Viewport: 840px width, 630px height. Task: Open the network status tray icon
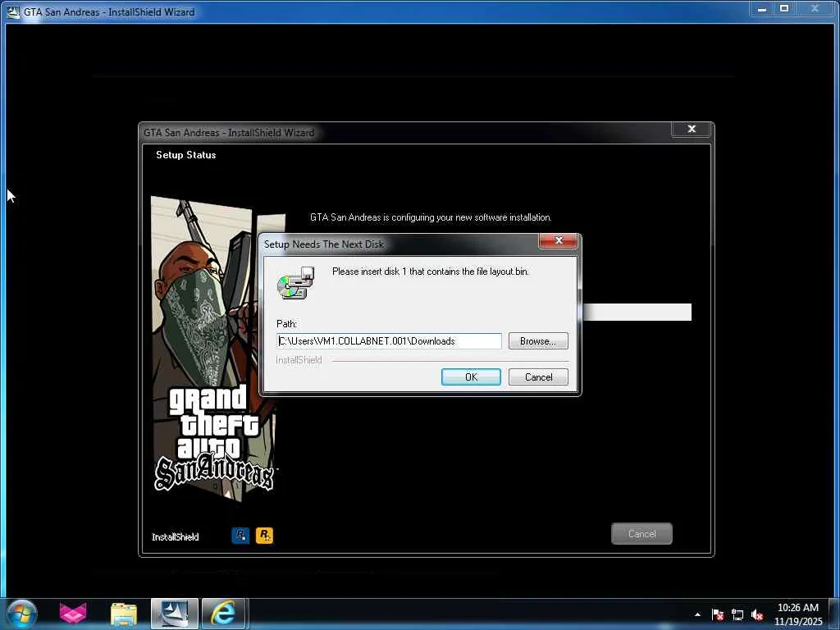[737, 615]
